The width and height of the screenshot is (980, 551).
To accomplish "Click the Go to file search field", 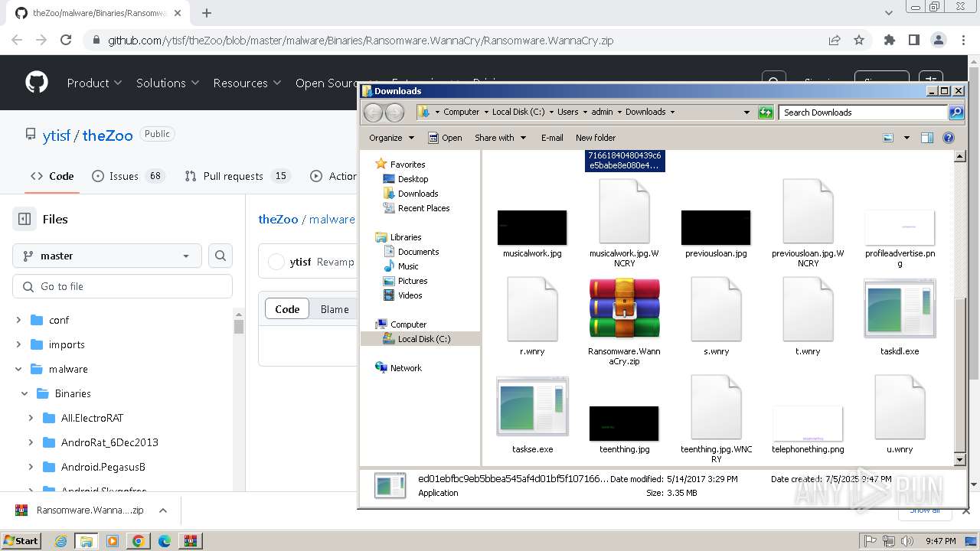I will tap(122, 286).
